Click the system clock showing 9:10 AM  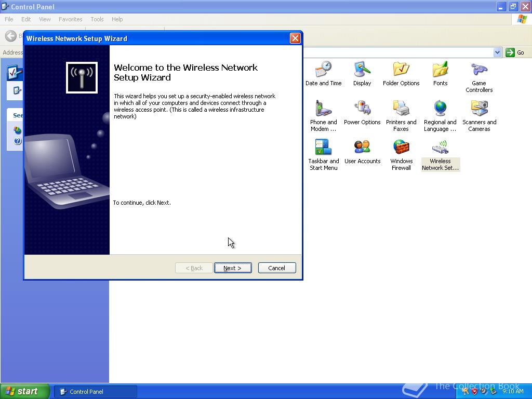tap(513, 391)
